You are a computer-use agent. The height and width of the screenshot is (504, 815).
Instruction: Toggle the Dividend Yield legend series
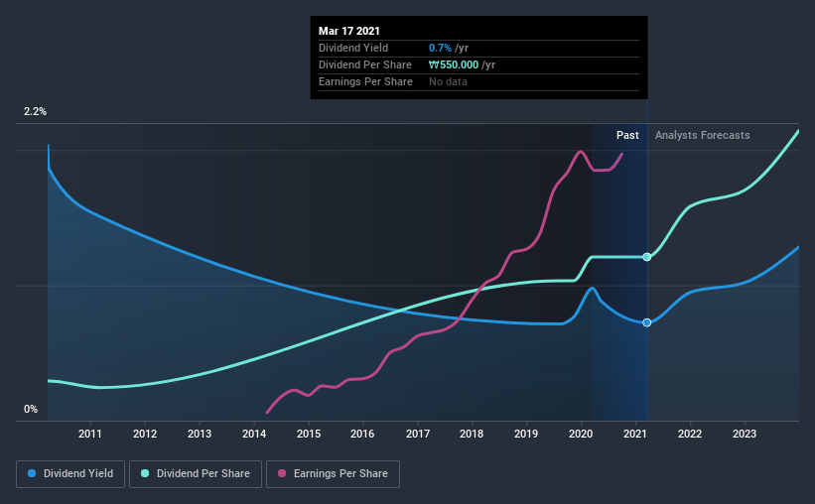pyautogui.click(x=70, y=474)
